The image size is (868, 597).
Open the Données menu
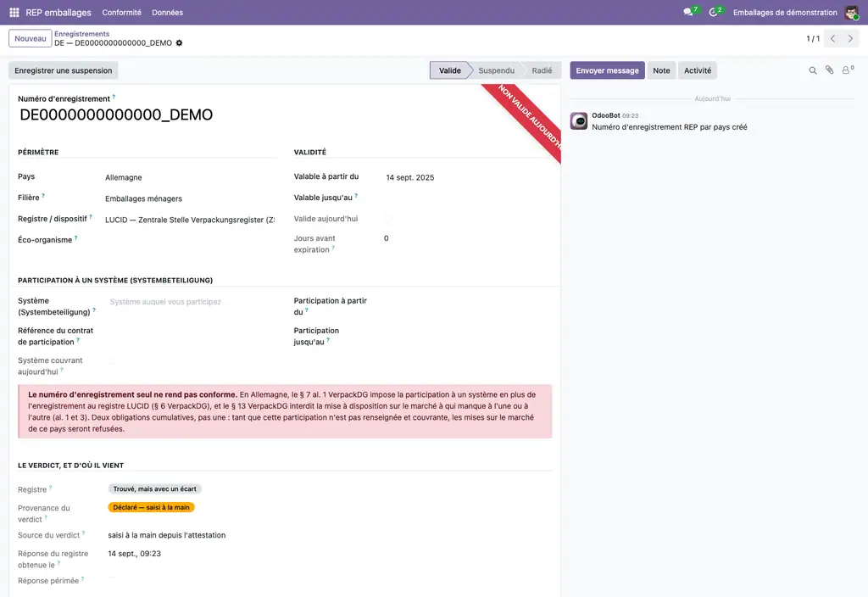[167, 12]
